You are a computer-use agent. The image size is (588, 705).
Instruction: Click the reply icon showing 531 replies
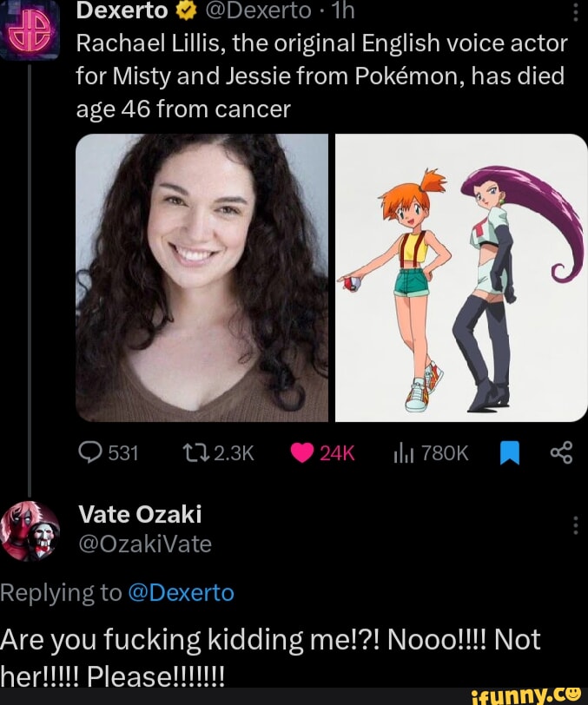[x=89, y=452]
